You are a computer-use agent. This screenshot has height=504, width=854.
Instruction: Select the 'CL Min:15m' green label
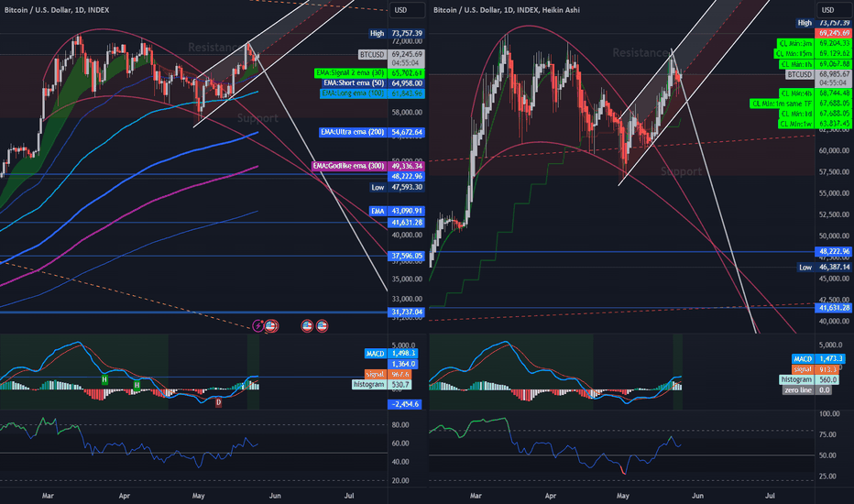click(812, 53)
